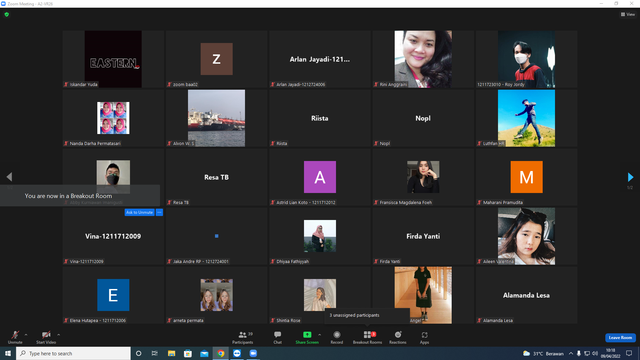Open video options arrow next to Start Video
This screenshot has height=360, width=640.
[x=59, y=335]
